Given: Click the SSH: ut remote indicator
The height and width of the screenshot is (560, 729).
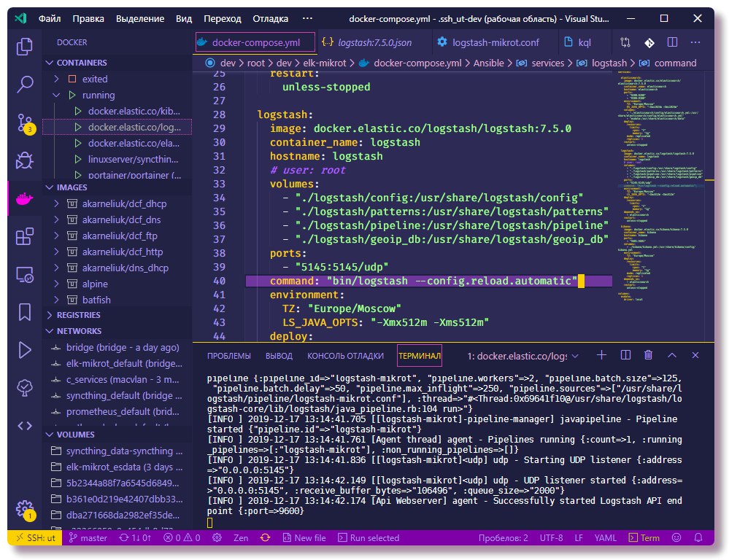Looking at the screenshot, I should pyautogui.click(x=35, y=537).
